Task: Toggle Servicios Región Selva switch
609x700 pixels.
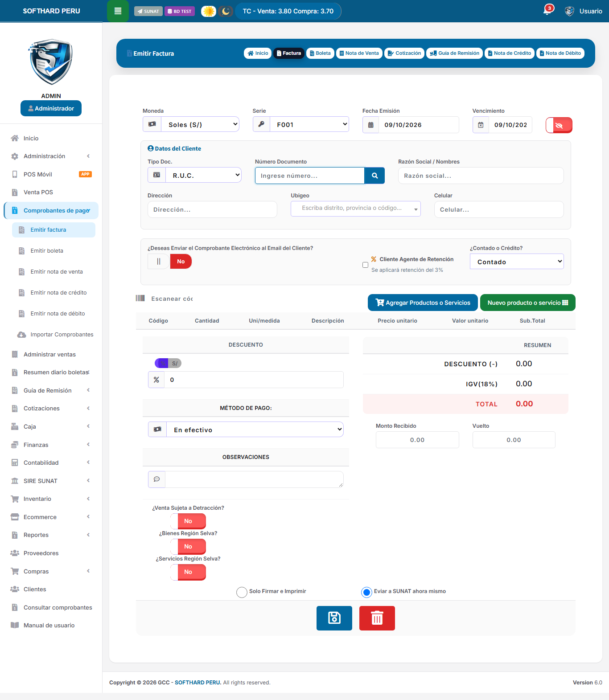Action: (188, 572)
